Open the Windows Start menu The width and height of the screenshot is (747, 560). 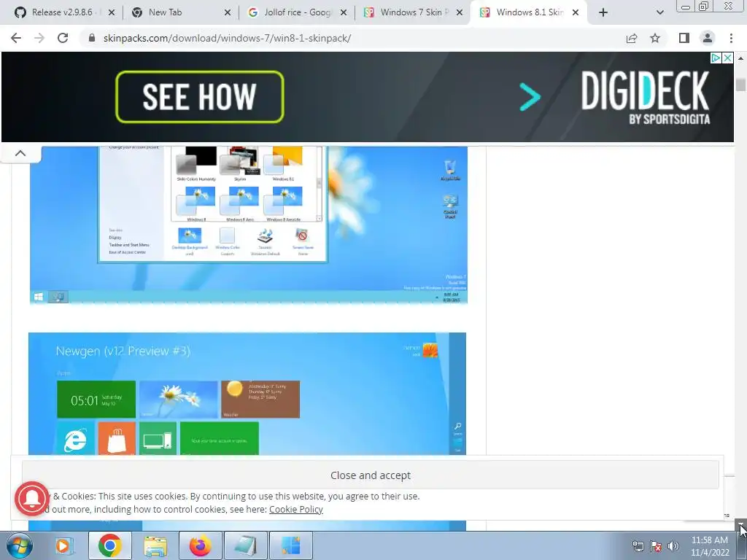coord(20,545)
